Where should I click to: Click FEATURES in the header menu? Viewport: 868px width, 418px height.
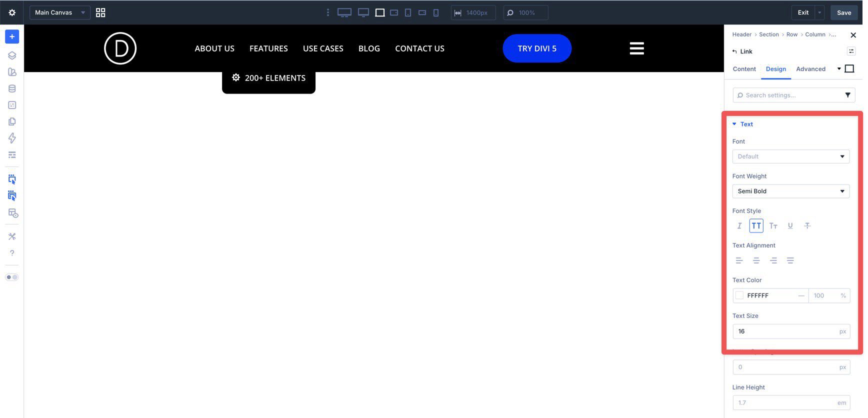pos(268,48)
